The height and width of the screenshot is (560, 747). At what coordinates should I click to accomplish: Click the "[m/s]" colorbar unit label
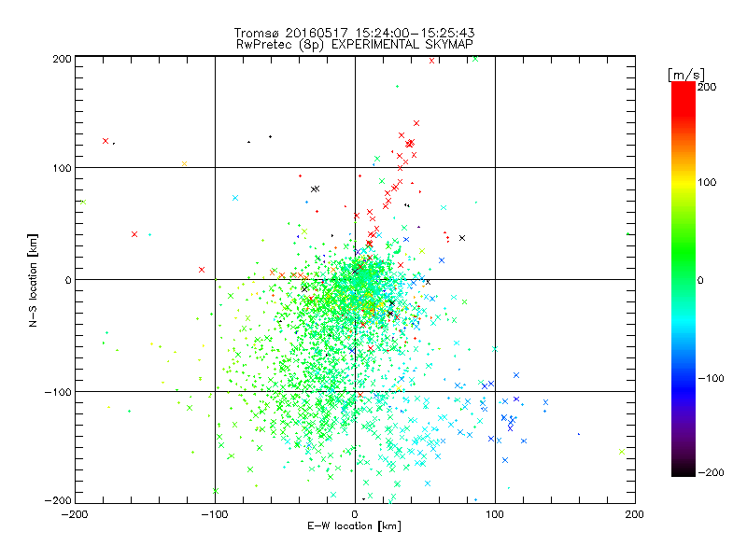[686, 75]
